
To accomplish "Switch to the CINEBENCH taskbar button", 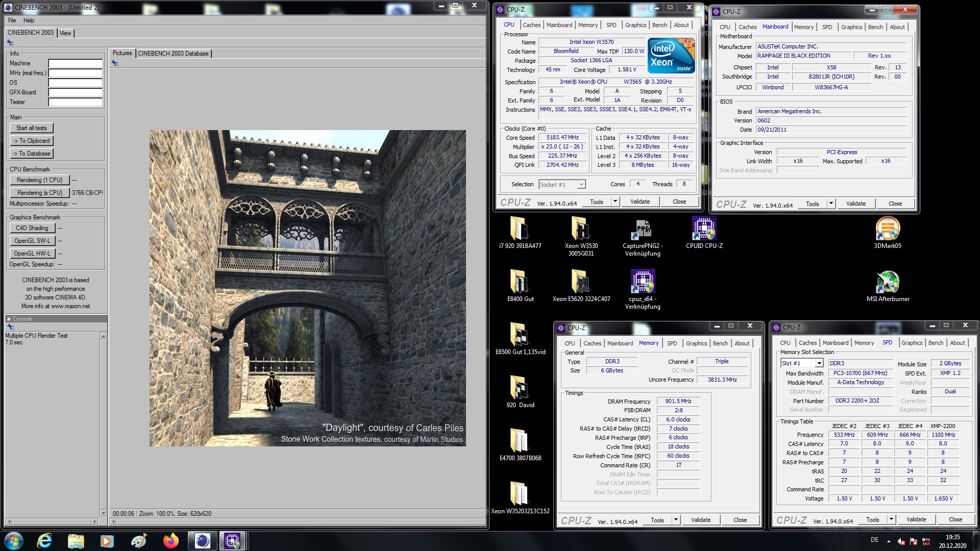I will [x=202, y=541].
